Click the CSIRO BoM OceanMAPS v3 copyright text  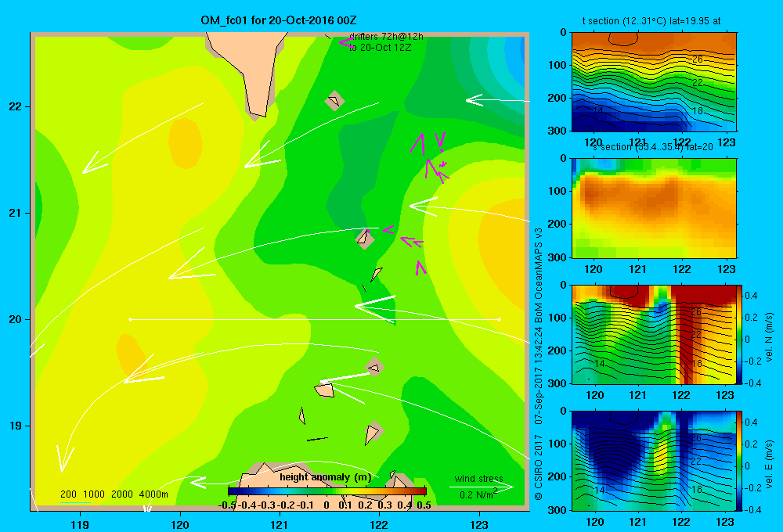tap(539, 364)
